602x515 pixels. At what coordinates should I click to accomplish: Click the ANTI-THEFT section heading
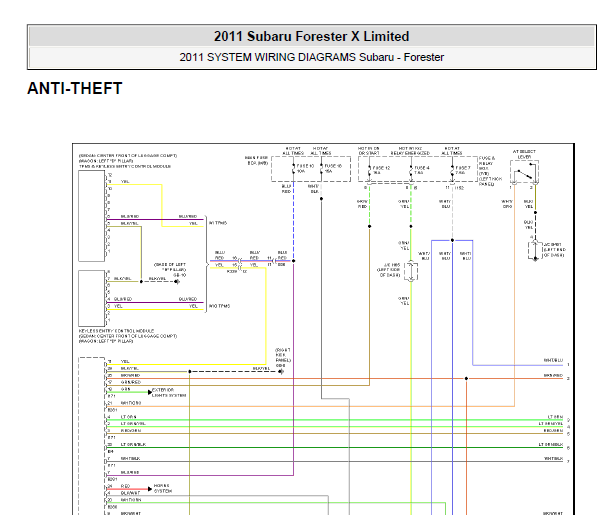[74, 88]
